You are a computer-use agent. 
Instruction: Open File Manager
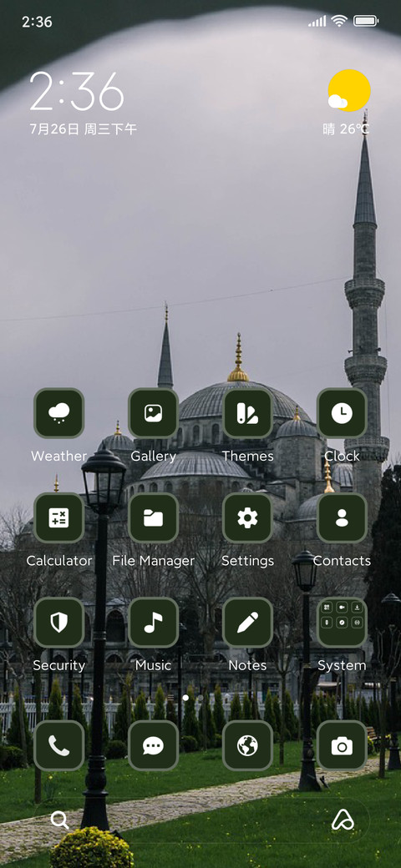[x=154, y=517]
